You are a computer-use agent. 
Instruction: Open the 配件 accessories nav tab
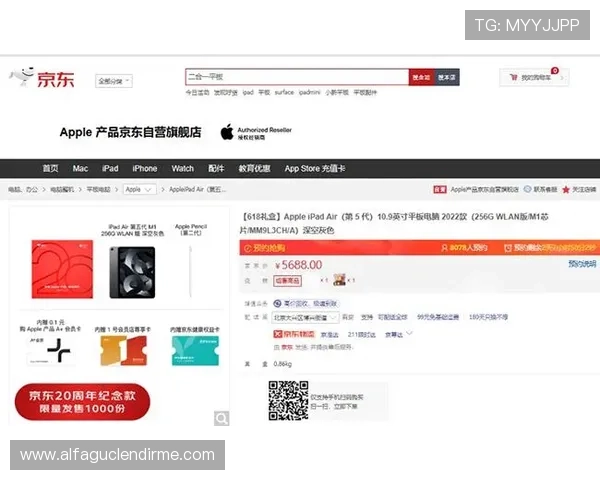[216, 168]
